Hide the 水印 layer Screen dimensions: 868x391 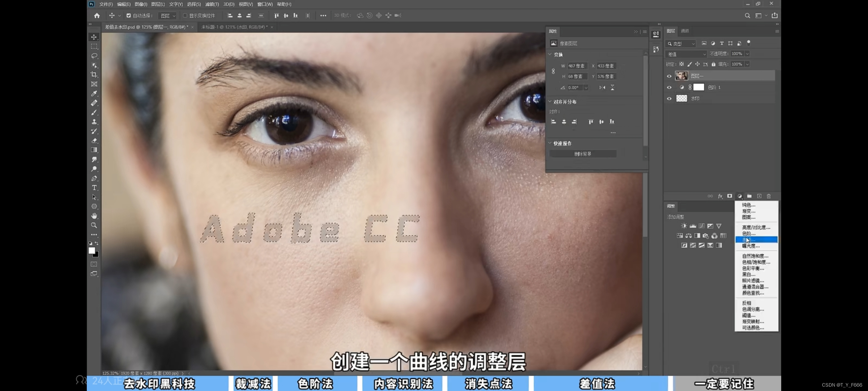point(669,98)
